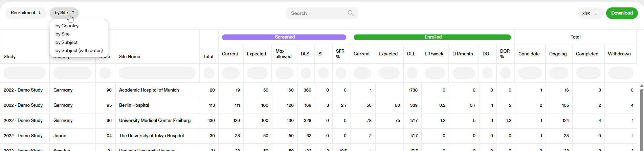
Task: Focus the Search text field
Action: coord(316,13)
